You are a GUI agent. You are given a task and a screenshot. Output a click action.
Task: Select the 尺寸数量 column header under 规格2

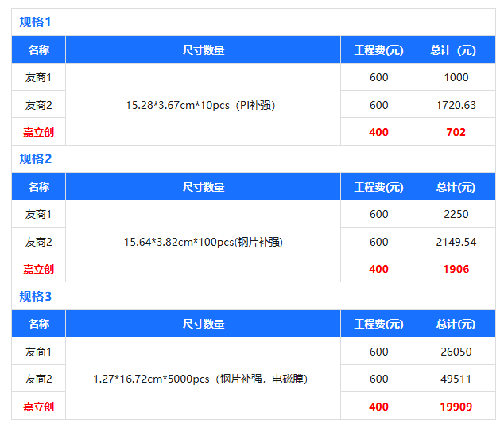click(x=204, y=187)
